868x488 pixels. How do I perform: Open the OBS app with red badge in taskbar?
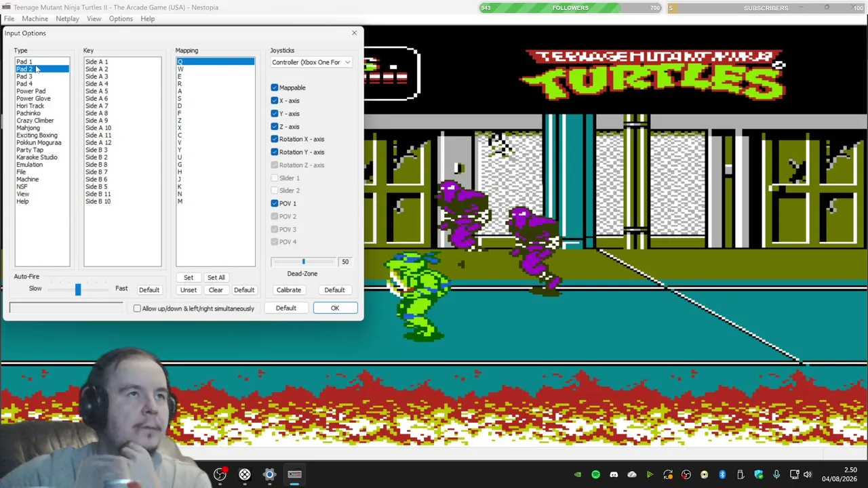[x=220, y=474]
